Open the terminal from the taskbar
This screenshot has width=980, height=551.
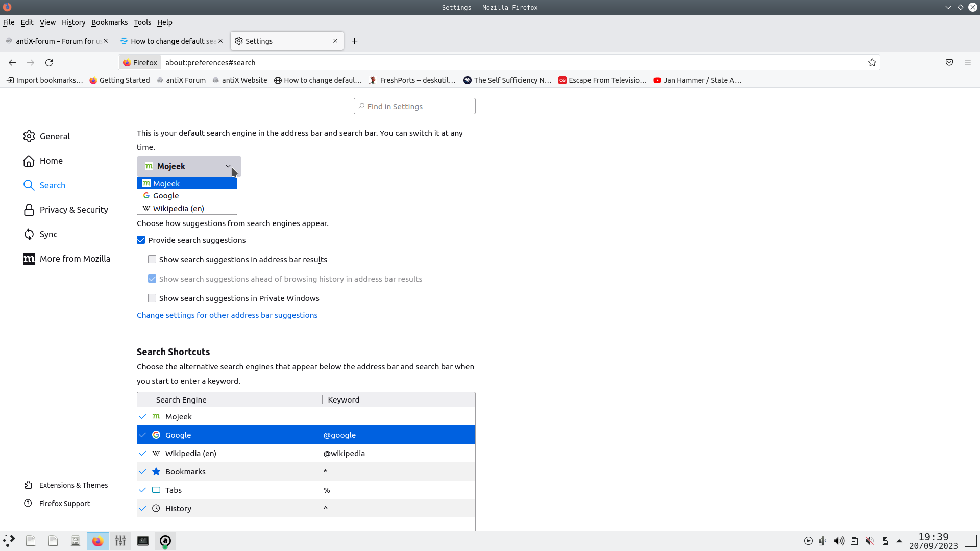(143, 541)
